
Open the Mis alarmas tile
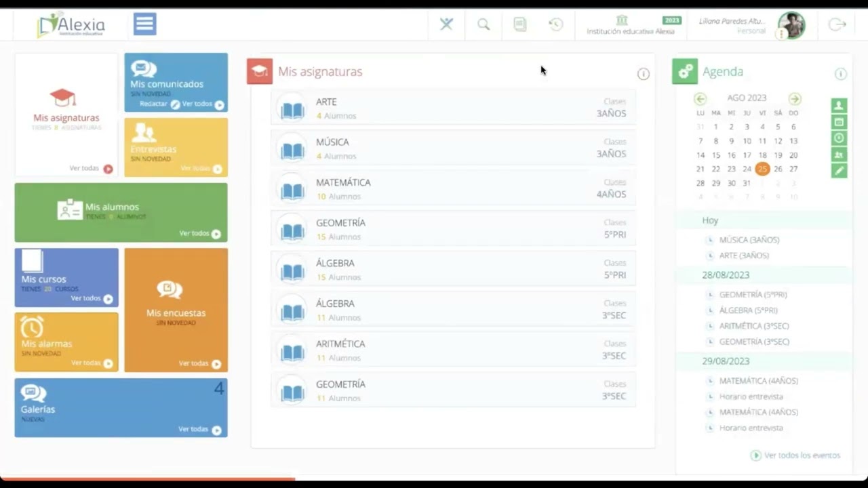pos(66,342)
